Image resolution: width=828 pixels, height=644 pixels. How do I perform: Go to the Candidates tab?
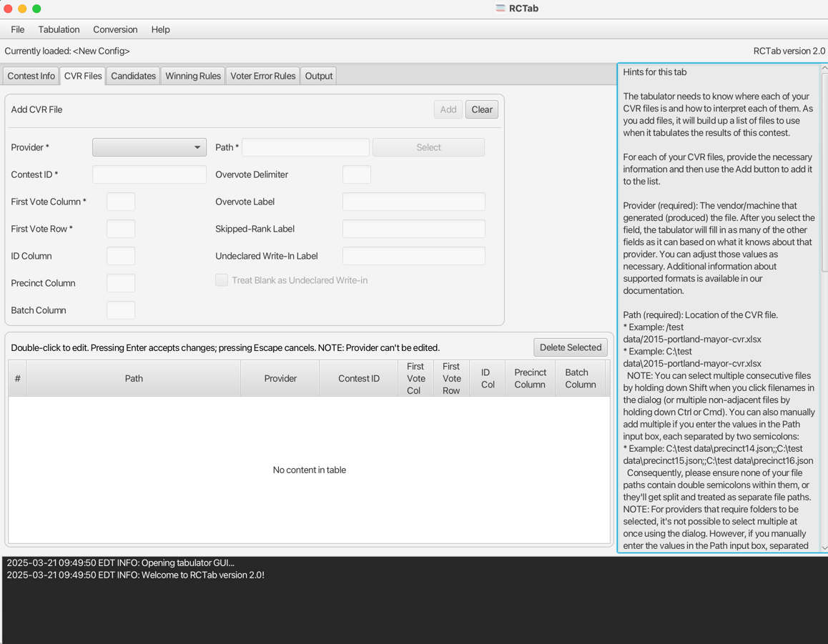(x=133, y=76)
